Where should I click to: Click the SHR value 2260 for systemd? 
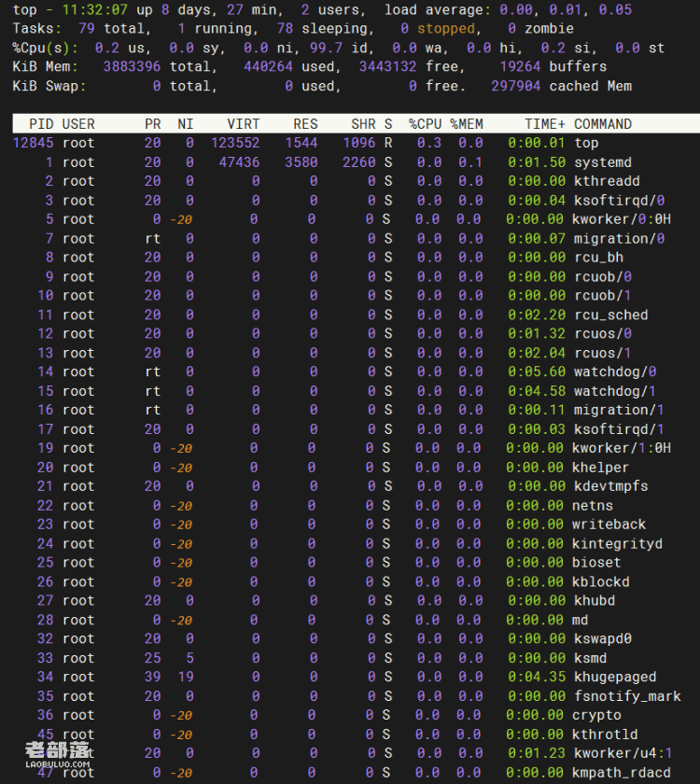coord(359,162)
